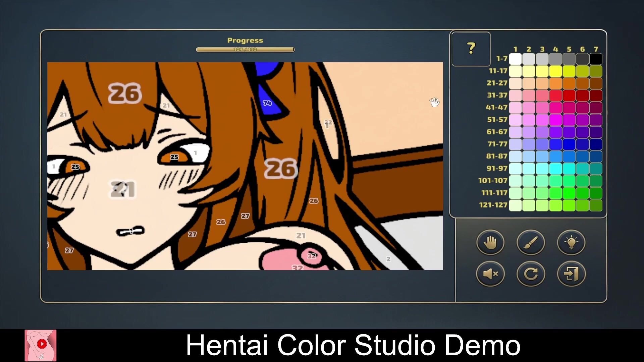Pick cyan swatch in row 91-97
Image resolution: width=644 pixels, height=362 pixels.
pyautogui.click(x=555, y=169)
